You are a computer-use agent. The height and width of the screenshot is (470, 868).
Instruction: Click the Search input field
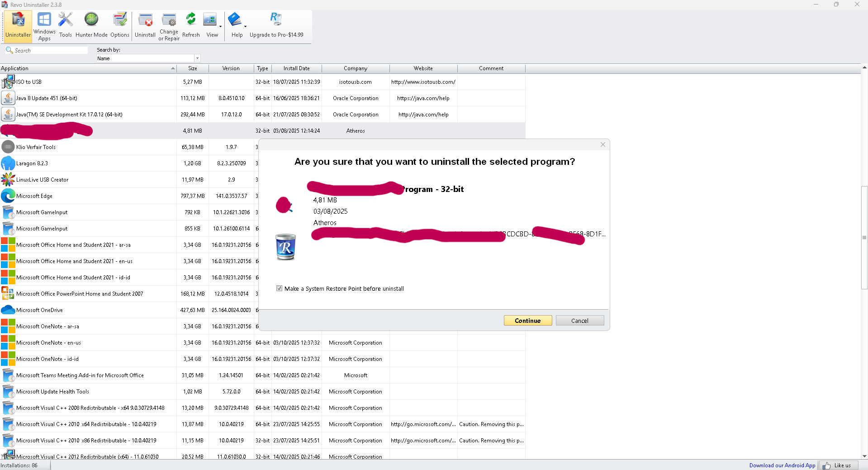click(x=51, y=50)
